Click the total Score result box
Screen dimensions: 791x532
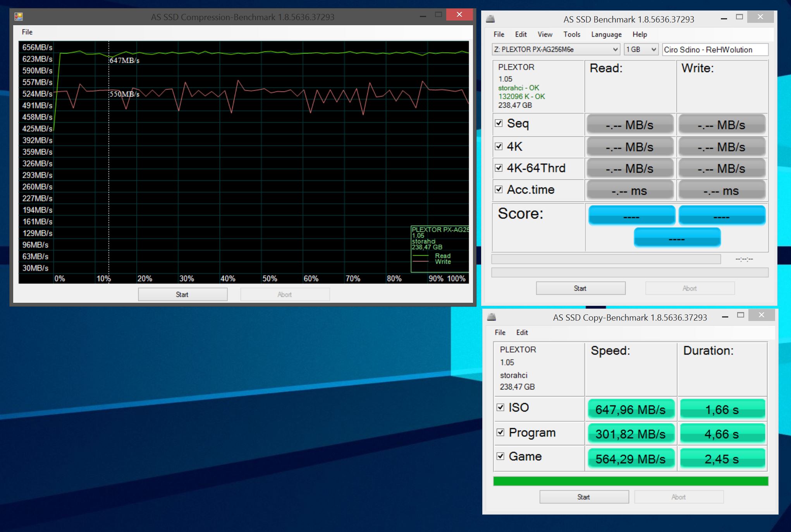[677, 237]
